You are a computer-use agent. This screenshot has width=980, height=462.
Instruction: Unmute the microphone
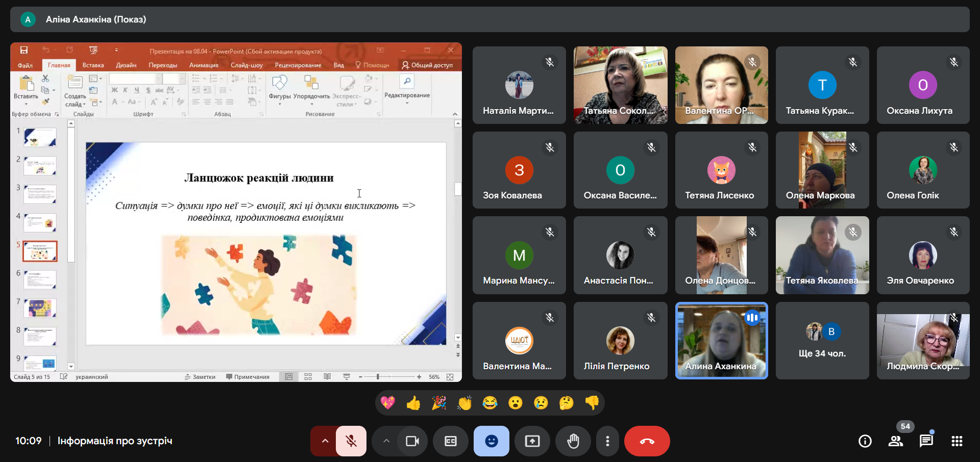351,441
